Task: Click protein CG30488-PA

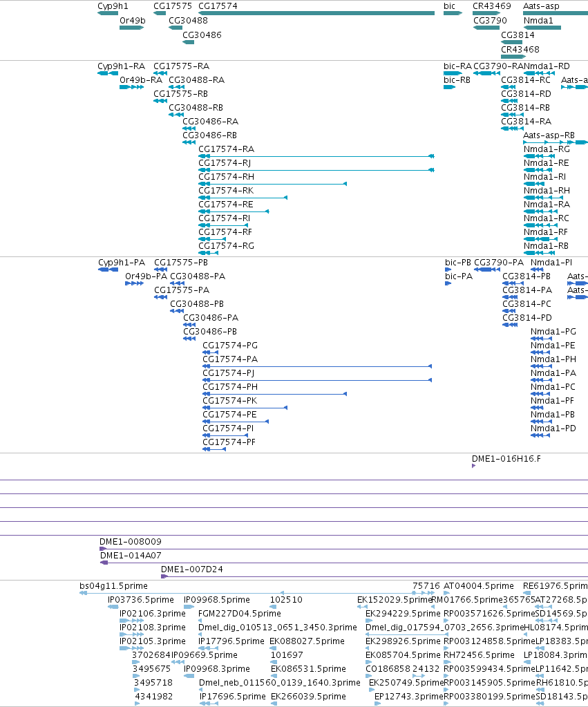Action: click(x=198, y=276)
